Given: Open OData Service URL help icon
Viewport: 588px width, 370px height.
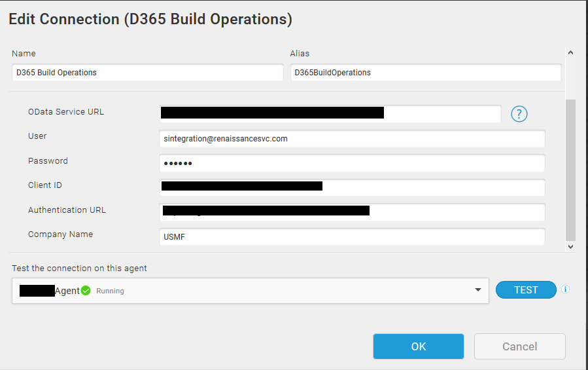Looking at the screenshot, I should coord(519,114).
